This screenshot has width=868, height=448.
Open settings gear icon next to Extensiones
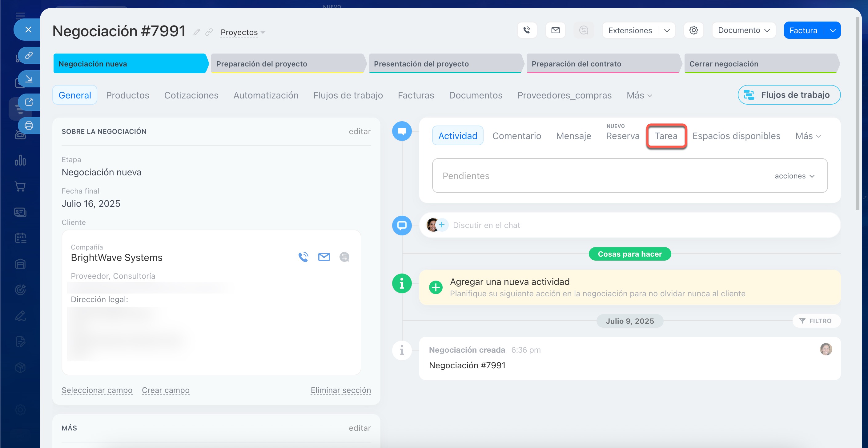click(693, 30)
